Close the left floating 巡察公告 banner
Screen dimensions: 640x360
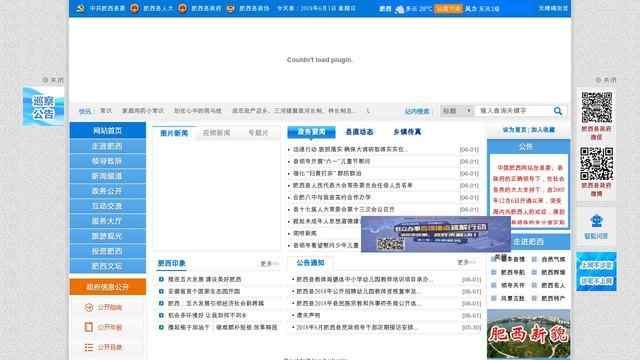point(53,80)
